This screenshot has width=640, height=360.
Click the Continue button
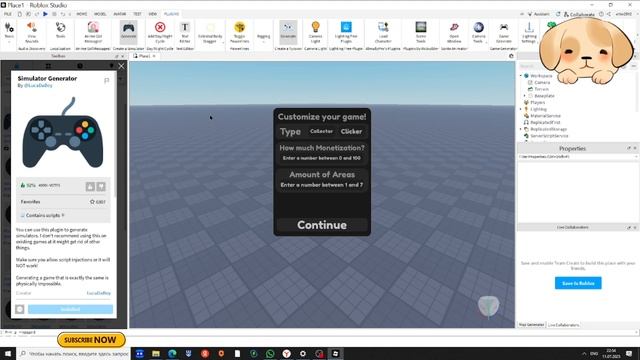pyautogui.click(x=322, y=225)
